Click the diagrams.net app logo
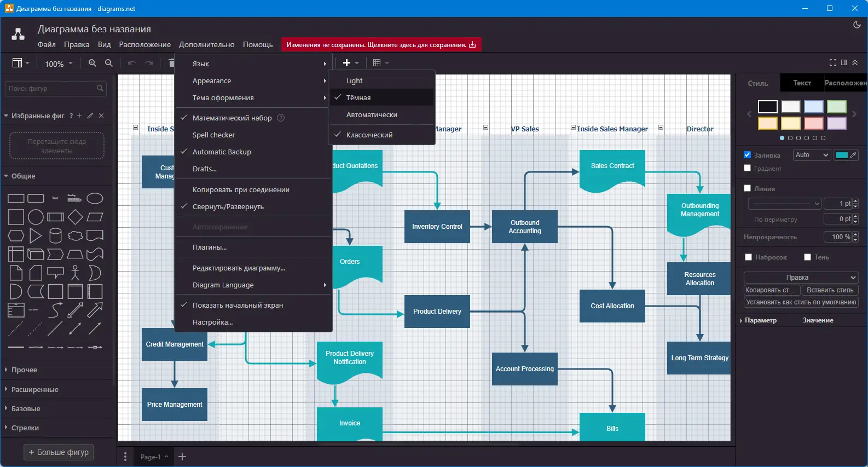Image resolution: width=868 pixels, height=467 pixels. [x=18, y=34]
